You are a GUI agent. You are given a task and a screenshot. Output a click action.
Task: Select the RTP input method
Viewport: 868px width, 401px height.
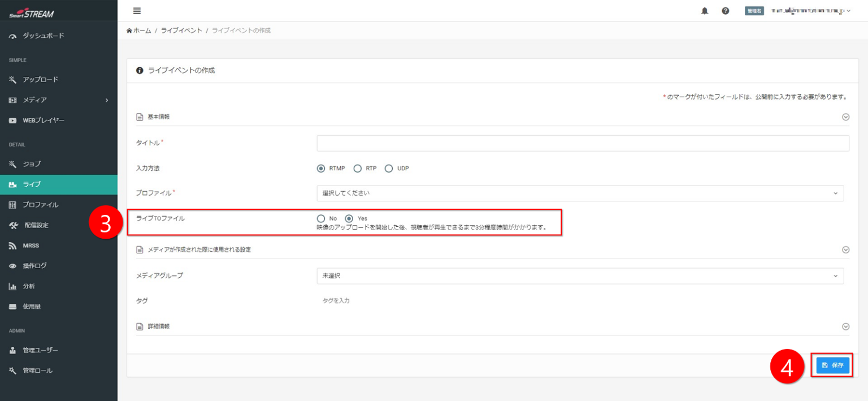(x=357, y=169)
